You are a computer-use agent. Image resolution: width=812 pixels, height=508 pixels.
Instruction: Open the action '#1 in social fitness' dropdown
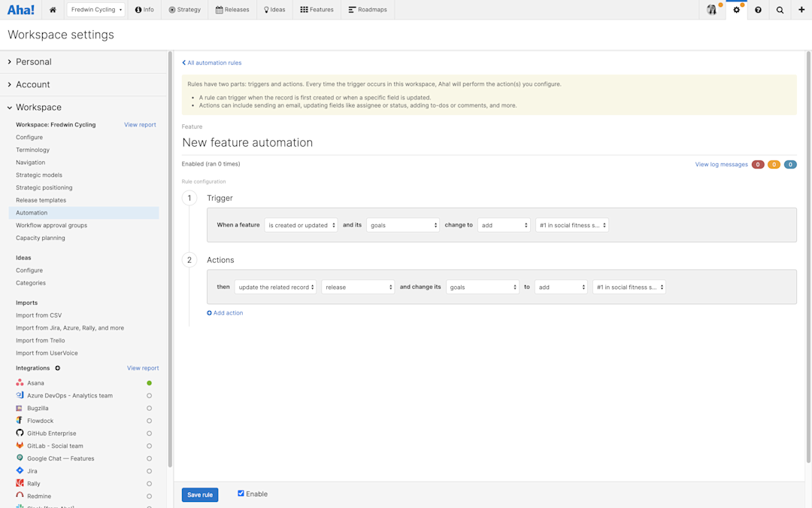629,287
